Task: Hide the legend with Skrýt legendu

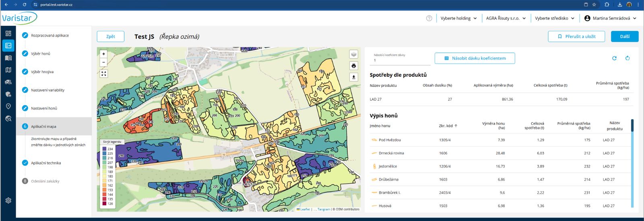Action: tap(112, 142)
